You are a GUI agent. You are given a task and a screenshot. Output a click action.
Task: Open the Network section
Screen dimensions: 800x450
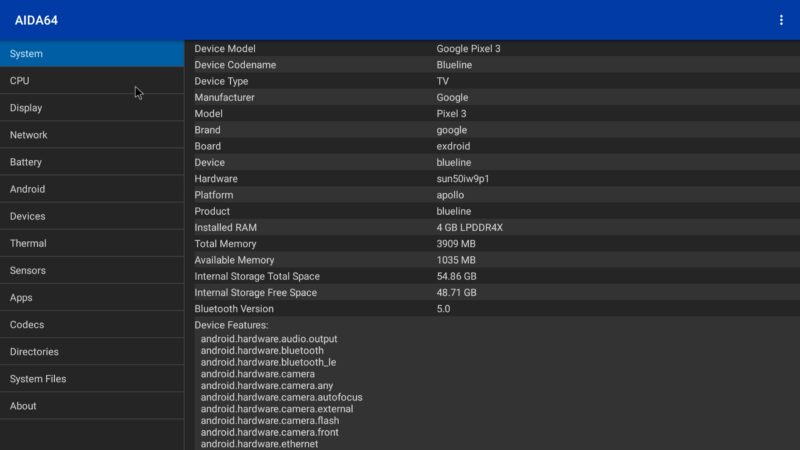point(92,135)
